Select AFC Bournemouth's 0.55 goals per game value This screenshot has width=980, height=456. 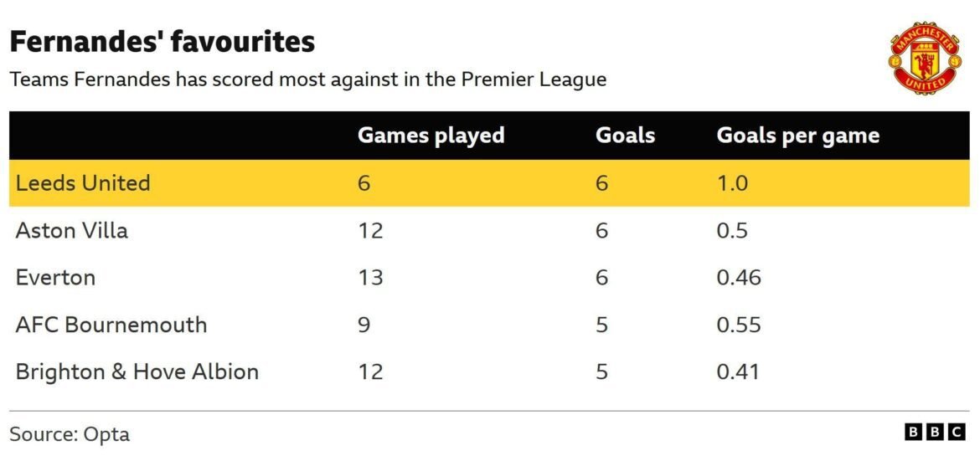[x=738, y=325]
